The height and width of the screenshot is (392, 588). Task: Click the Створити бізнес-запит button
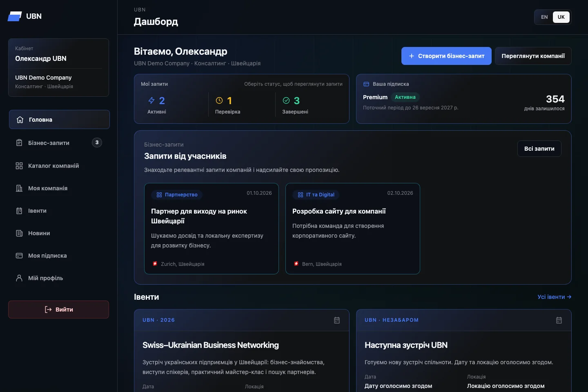coord(446,56)
